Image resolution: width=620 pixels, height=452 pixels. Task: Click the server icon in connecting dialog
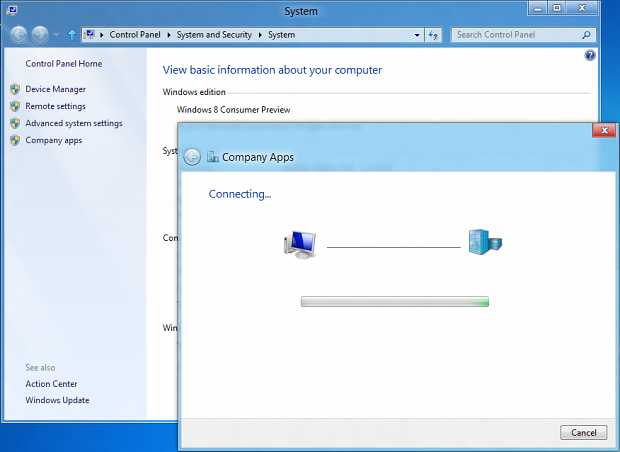point(485,242)
